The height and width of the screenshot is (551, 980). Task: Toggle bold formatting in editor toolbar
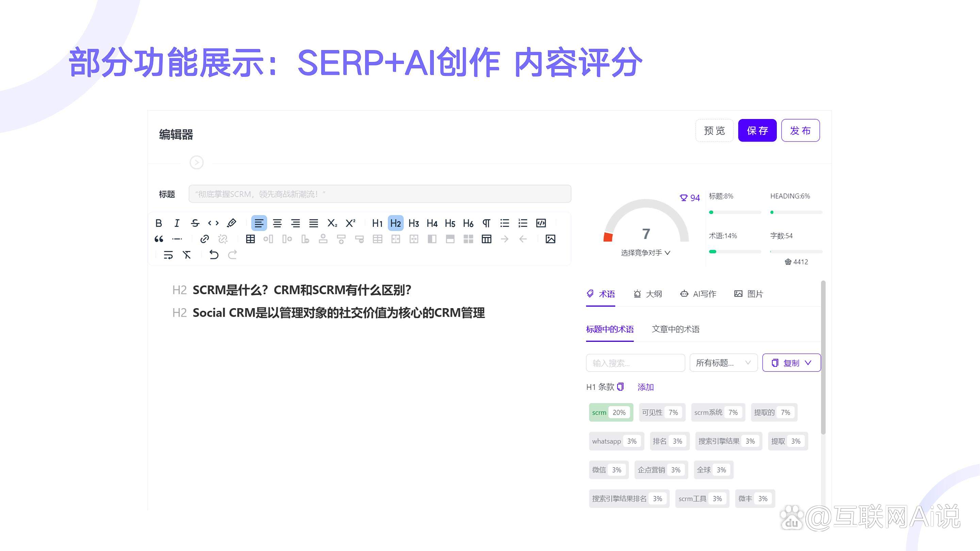[159, 223]
